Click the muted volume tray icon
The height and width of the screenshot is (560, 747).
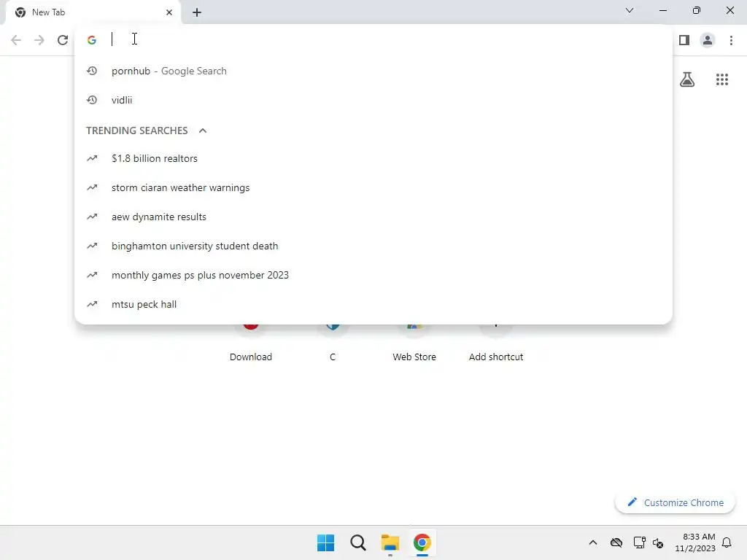[x=658, y=542]
